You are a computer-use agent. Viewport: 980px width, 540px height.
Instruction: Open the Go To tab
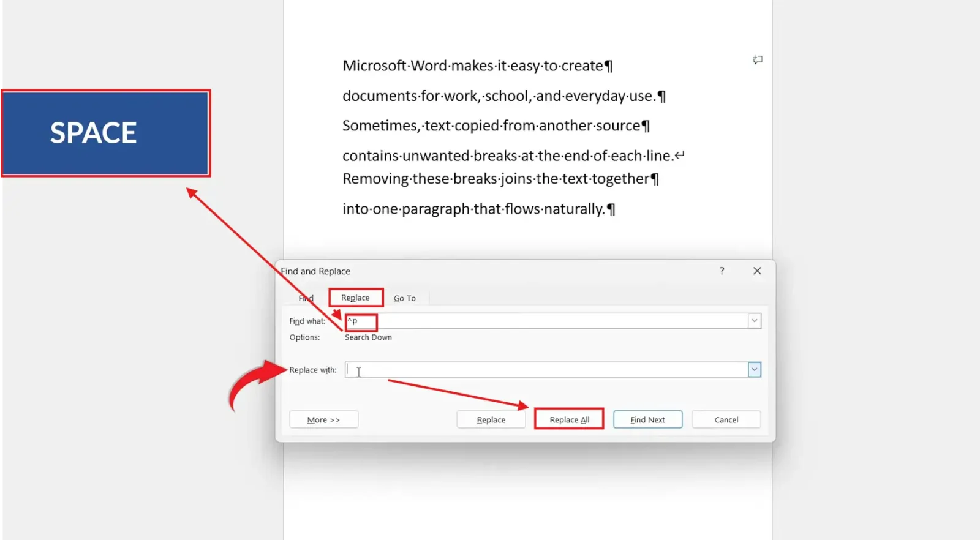click(x=404, y=298)
